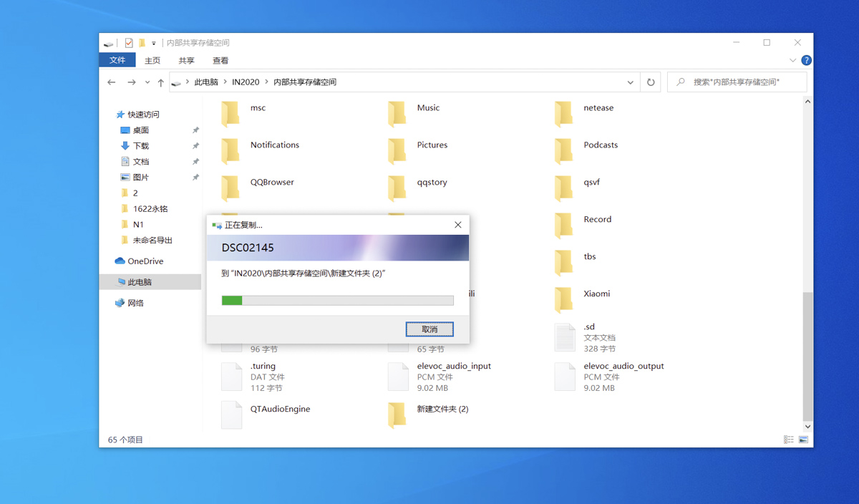Click 取消 to cancel the copy
Viewport: 859px width, 504px height.
tap(429, 329)
